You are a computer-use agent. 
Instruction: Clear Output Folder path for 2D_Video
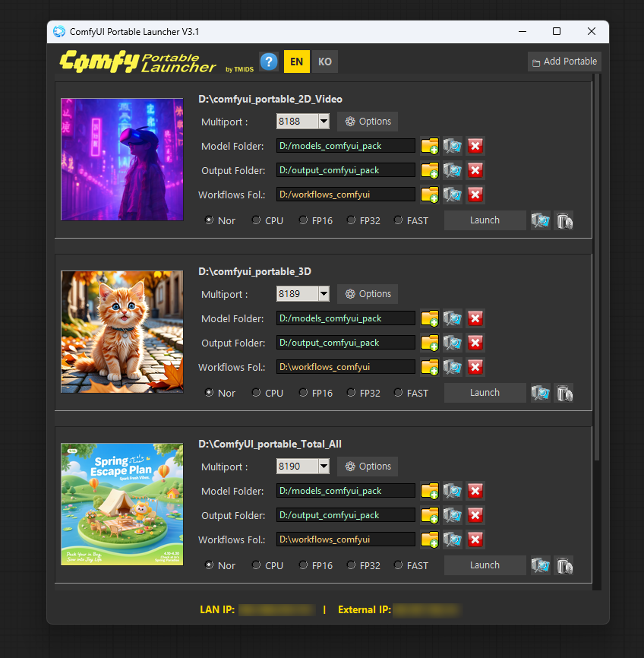(x=475, y=170)
